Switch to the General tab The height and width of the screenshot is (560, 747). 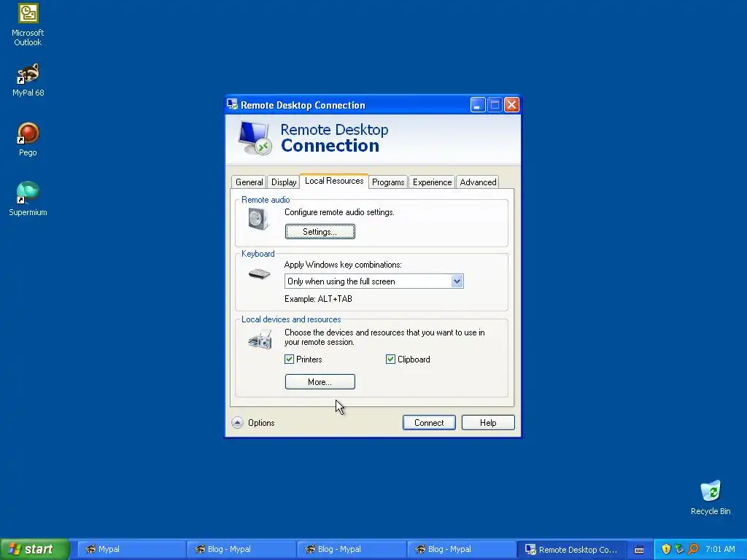pos(249,182)
